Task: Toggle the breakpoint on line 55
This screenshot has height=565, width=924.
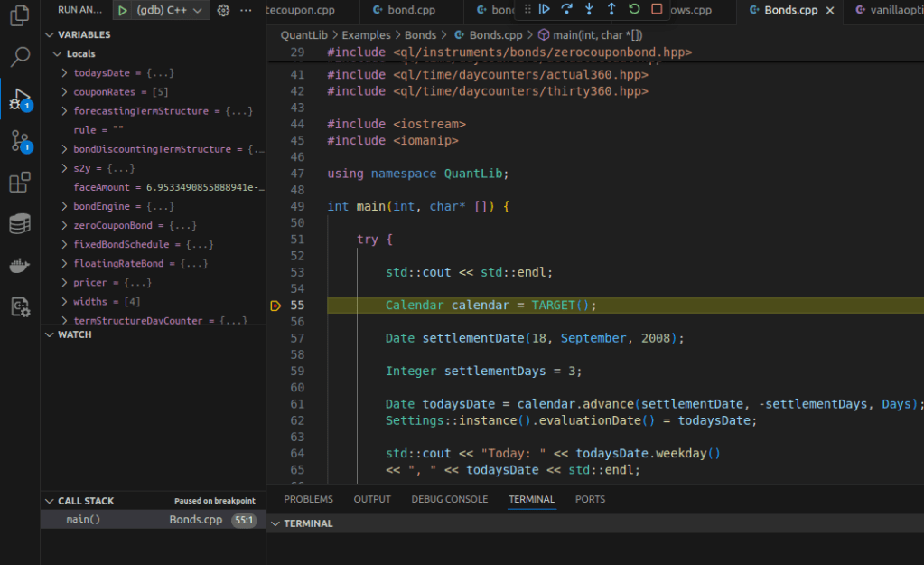Action: click(x=275, y=306)
